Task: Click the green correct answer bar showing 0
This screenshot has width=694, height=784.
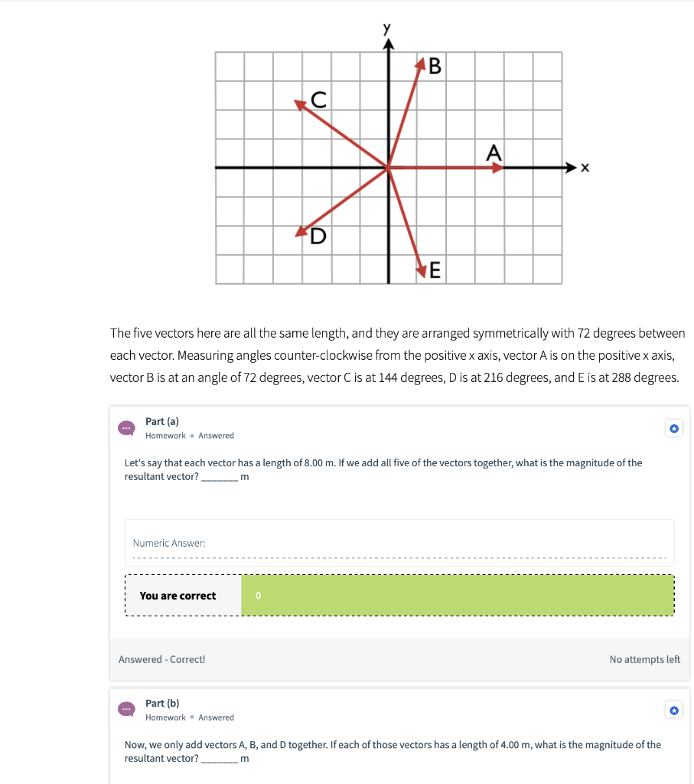Action: 457,595
